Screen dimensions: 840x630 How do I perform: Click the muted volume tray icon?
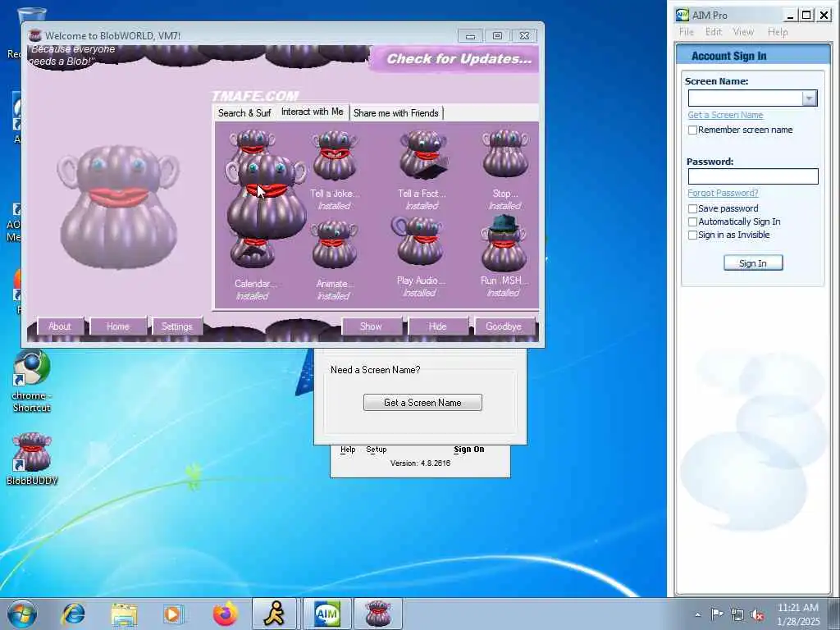pyautogui.click(x=757, y=614)
